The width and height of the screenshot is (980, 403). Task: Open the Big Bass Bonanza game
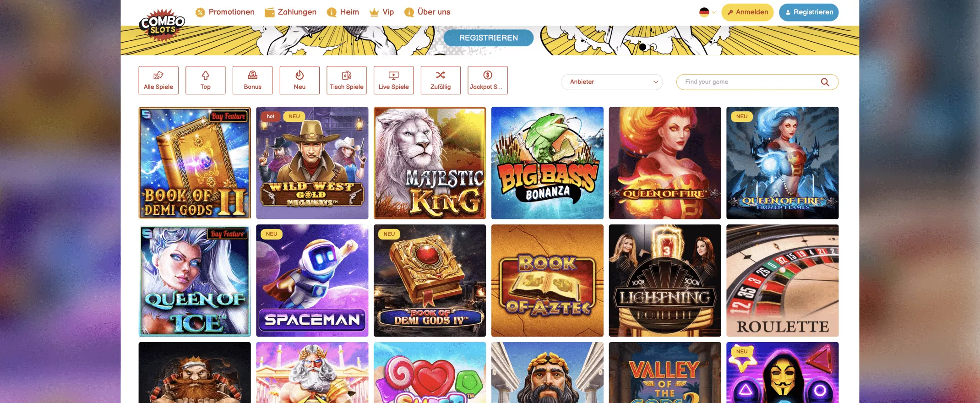pyautogui.click(x=547, y=163)
